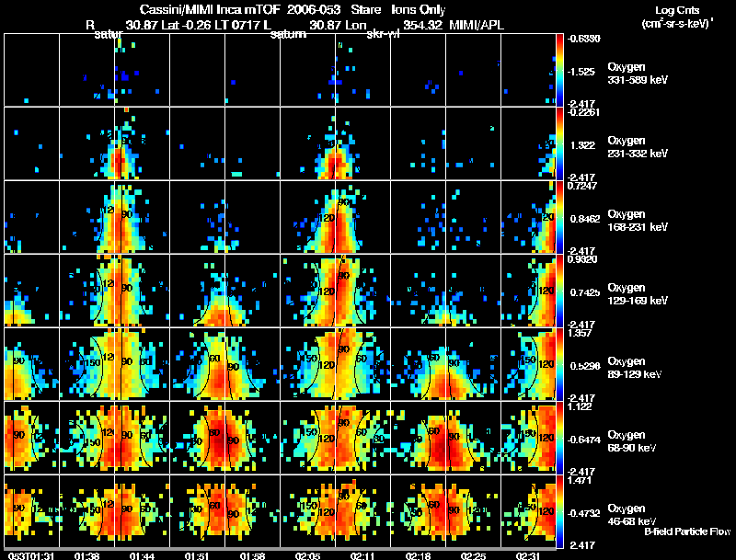The height and width of the screenshot is (560, 736).
Task: Pick the color bar beside Oxygen 129-169 keV
Action: coord(559,291)
